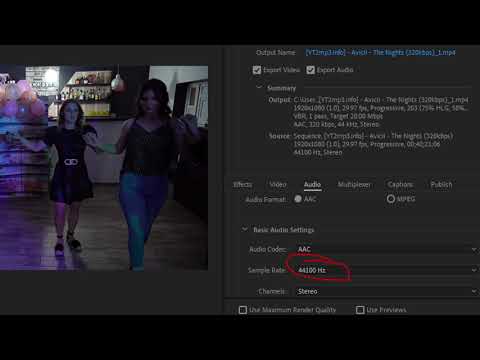Open the Captions tab

pos(400,184)
